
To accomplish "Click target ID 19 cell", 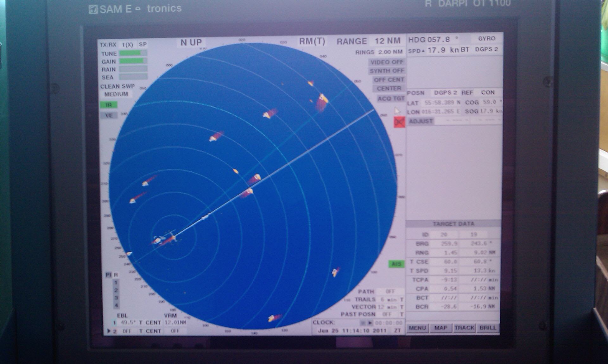I will tap(474, 235).
